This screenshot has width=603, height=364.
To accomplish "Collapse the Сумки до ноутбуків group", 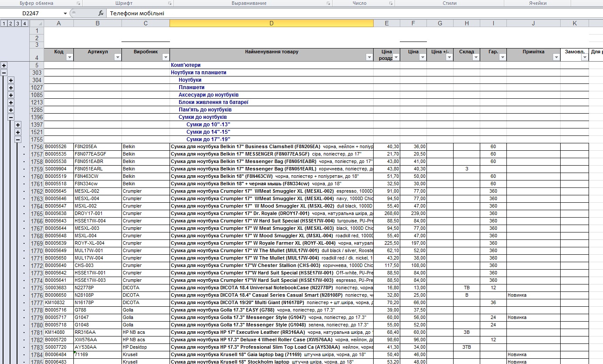I will tap(11, 117).
